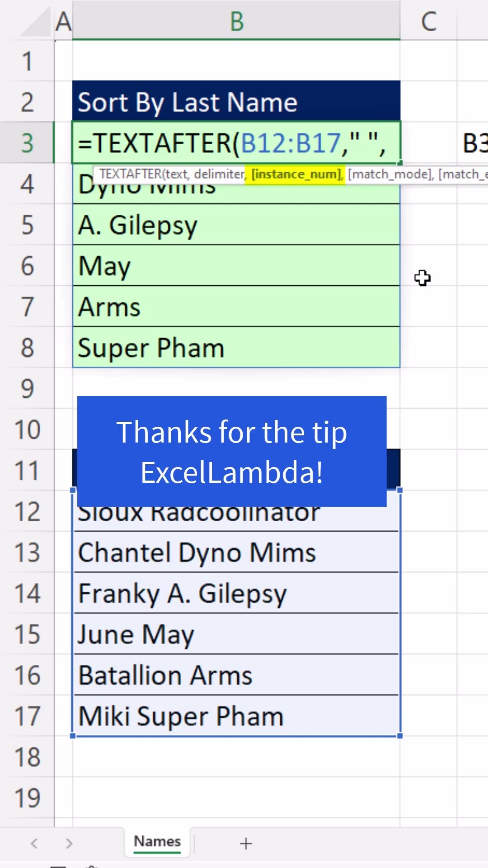488x868 pixels.
Task: Select column B header
Action: tap(236, 21)
